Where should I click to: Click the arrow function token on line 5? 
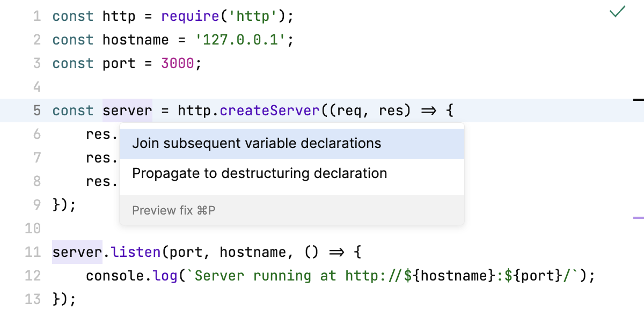[429, 110]
